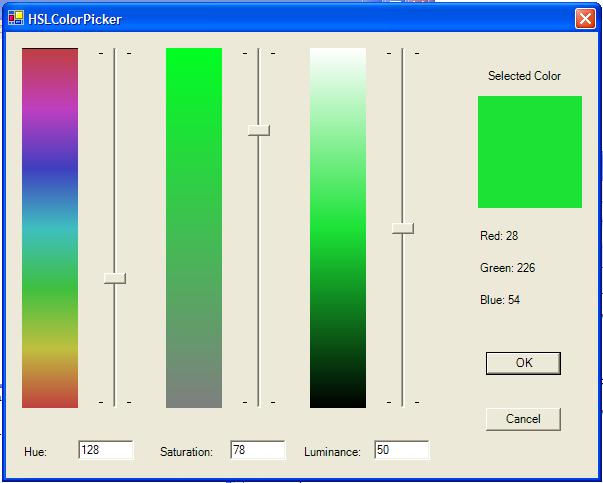Click the green-to-gray saturation gradient bar
This screenshot has width=603, height=483.
[194, 228]
